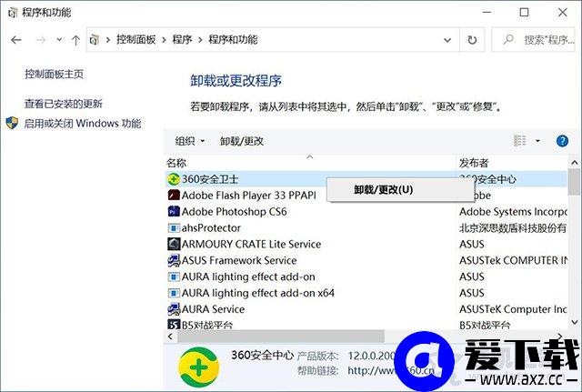
Task: Click the Back navigation arrow
Action: (x=16, y=40)
